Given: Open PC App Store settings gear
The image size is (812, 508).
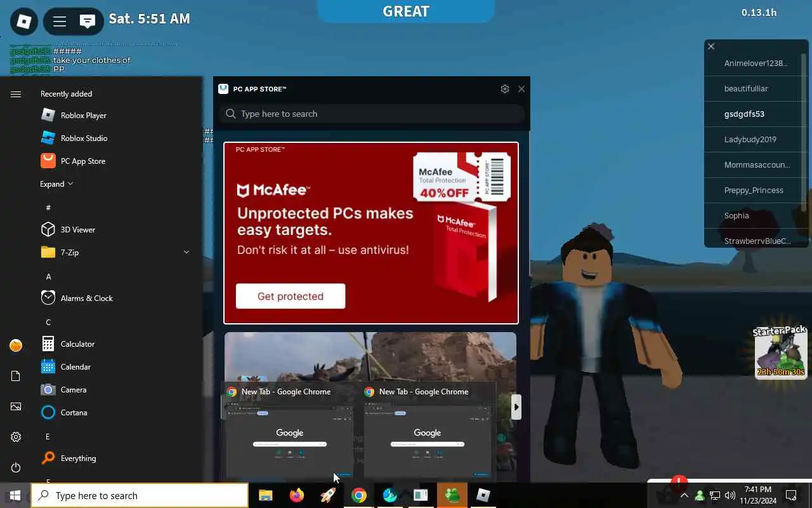Looking at the screenshot, I should [505, 89].
